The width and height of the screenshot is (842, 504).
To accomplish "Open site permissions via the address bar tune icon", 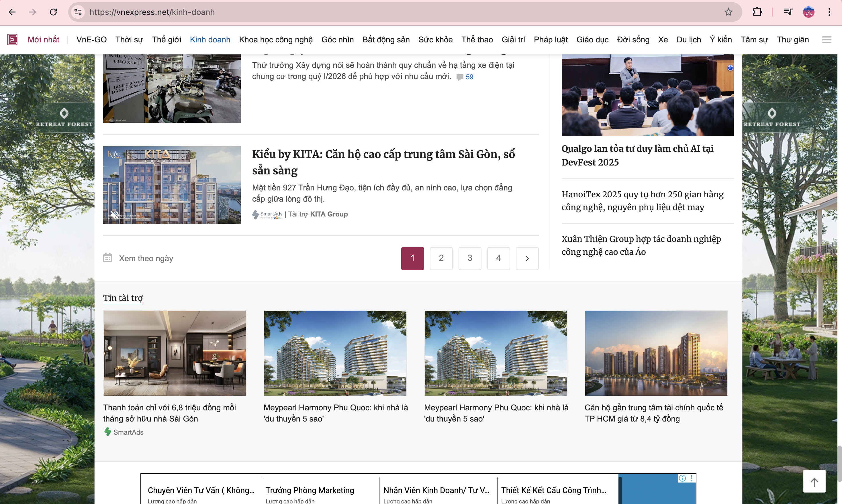I will click(77, 12).
